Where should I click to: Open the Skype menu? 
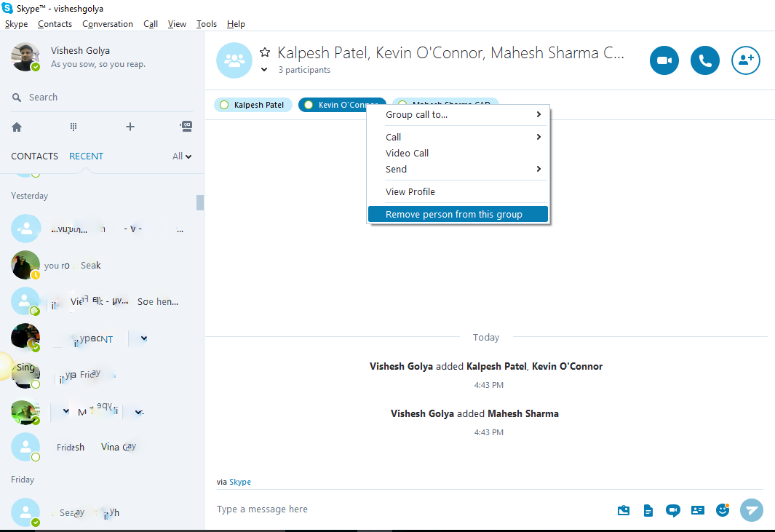point(16,24)
